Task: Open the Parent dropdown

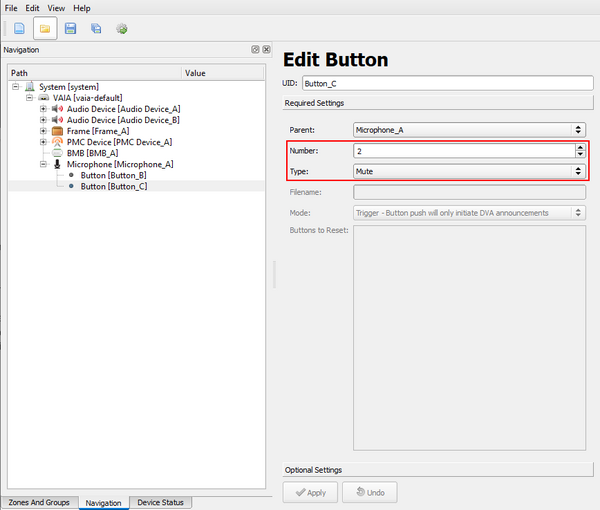Action: tap(469, 130)
